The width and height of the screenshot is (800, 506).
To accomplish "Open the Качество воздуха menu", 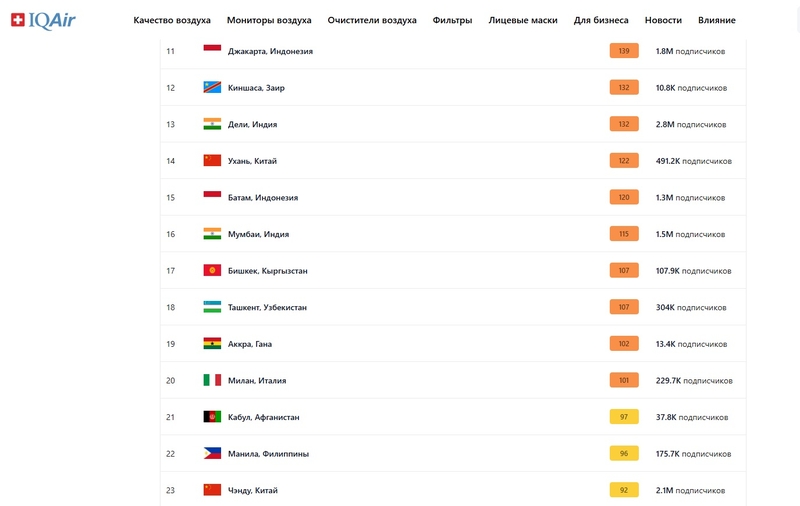I will coord(172,20).
